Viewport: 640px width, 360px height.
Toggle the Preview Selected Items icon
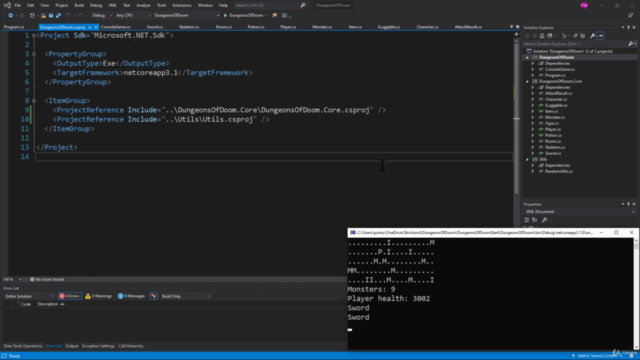tap(600, 36)
